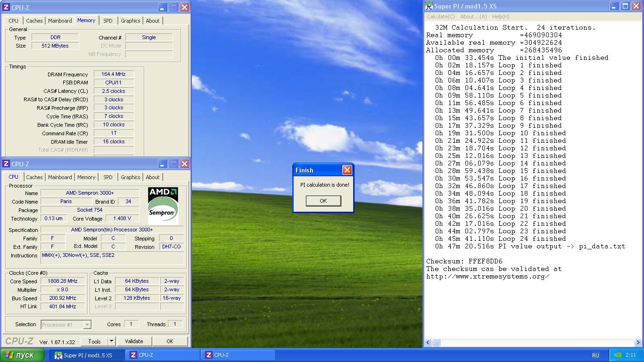Click the Name field AMD Sempron 3000+
Viewport: 644px width, 362px height.
click(x=90, y=193)
